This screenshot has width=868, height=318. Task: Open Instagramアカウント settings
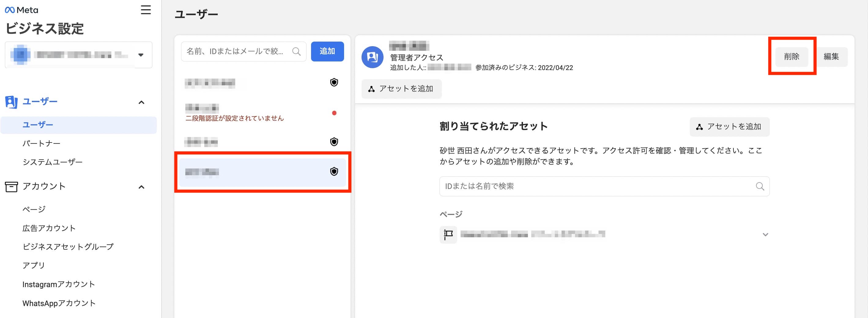pyautogui.click(x=59, y=284)
